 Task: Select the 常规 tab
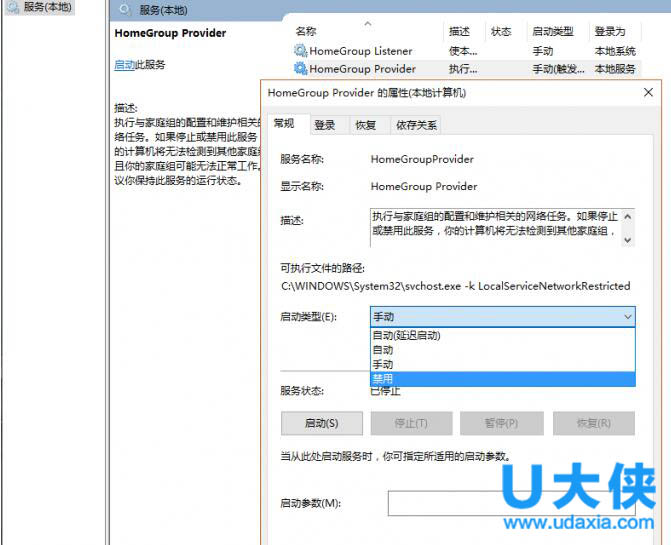pyautogui.click(x=284, y=124)
